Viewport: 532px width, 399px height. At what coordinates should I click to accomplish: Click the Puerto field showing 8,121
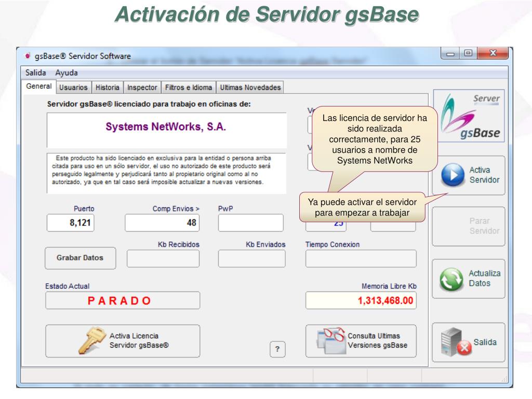coord(70,222)
